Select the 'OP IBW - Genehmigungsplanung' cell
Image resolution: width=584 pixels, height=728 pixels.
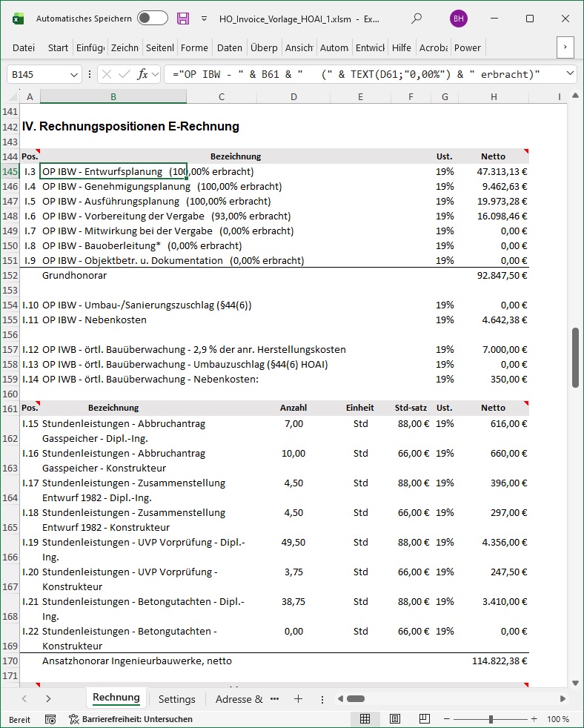(x=113, y=186)
